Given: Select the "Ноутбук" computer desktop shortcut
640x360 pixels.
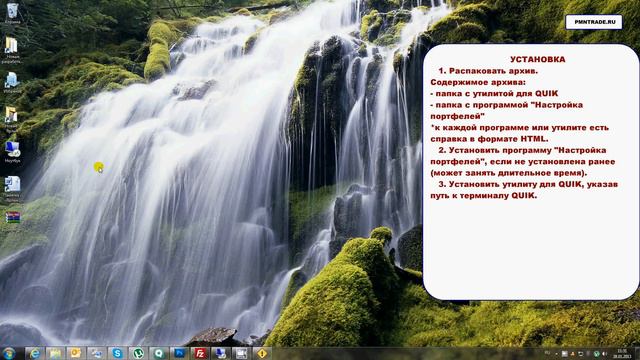Looking at the screenshot, I should [x=12, y=152].
